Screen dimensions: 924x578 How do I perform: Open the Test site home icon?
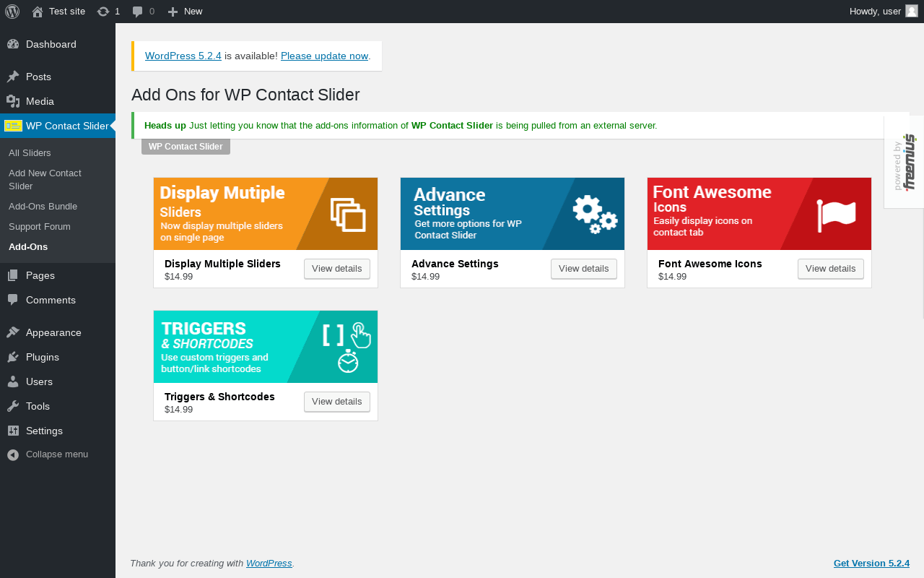click(38, 12)
